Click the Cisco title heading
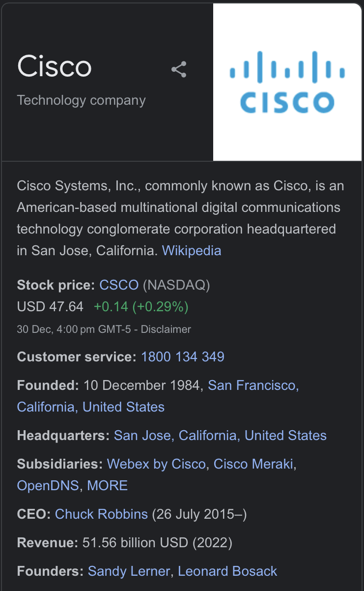364x591 pixels. point(54,66)
